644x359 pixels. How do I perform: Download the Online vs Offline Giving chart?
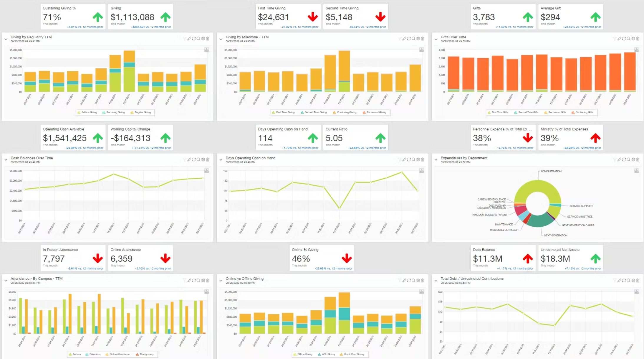[x=422, y=292]
